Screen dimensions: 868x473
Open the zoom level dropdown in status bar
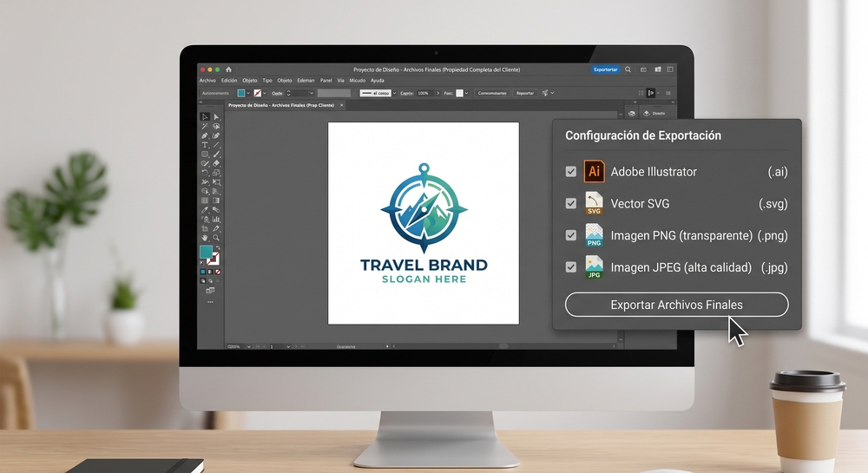(x=248, y=346)
